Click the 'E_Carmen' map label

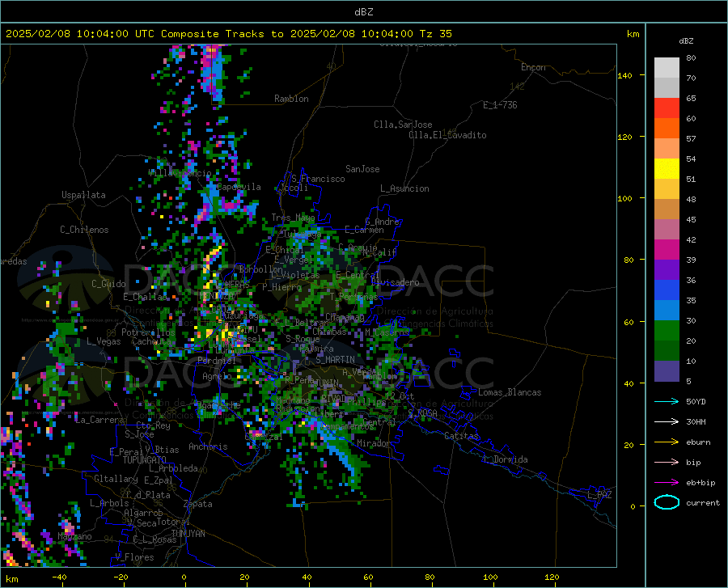tap(364, 230)
